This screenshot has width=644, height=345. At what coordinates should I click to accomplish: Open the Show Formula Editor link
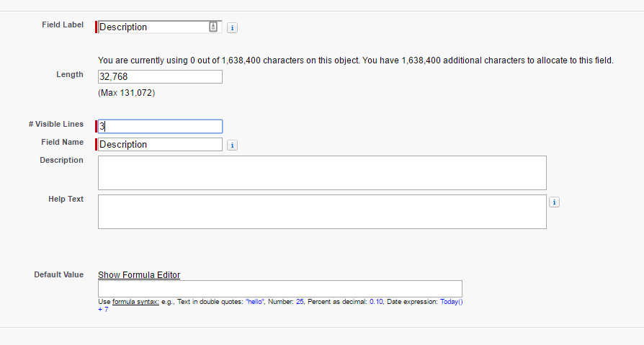[139, 275]
